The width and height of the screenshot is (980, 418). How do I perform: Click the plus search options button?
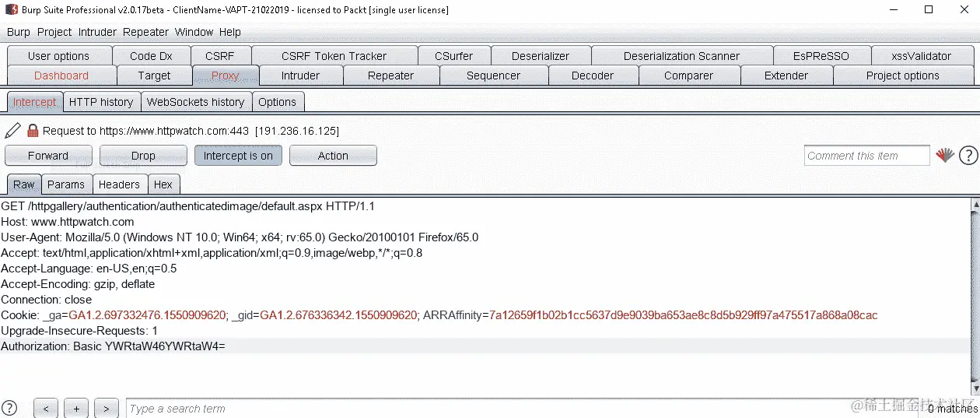click(x=76, y=409)
